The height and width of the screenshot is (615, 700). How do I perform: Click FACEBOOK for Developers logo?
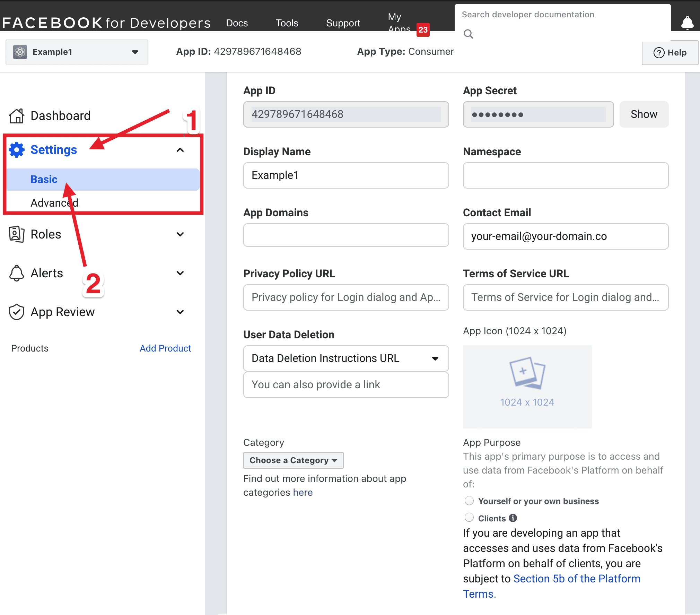tap(106, 23)
